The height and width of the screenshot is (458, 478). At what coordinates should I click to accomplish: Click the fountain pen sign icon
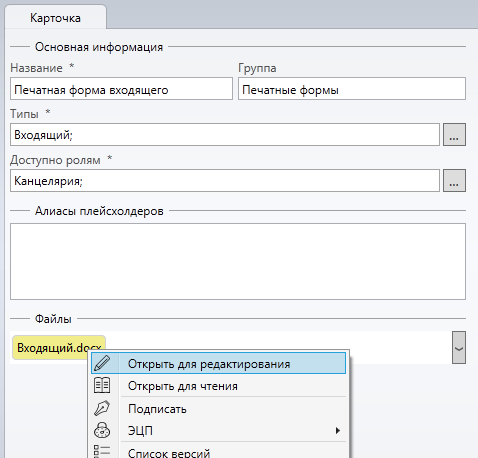(102, 408)
